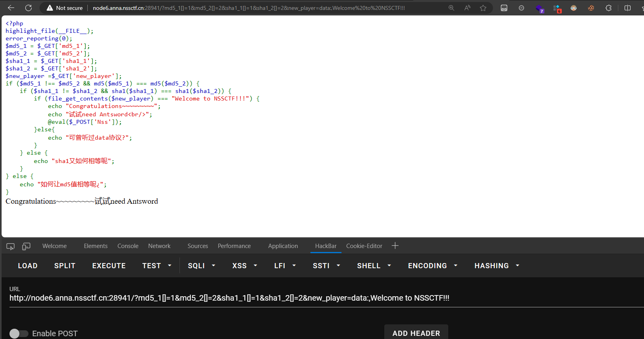The image size is (644, 339).
Task: Click the @eval($_POST['Nss']) code line
Action: (85, 122)
